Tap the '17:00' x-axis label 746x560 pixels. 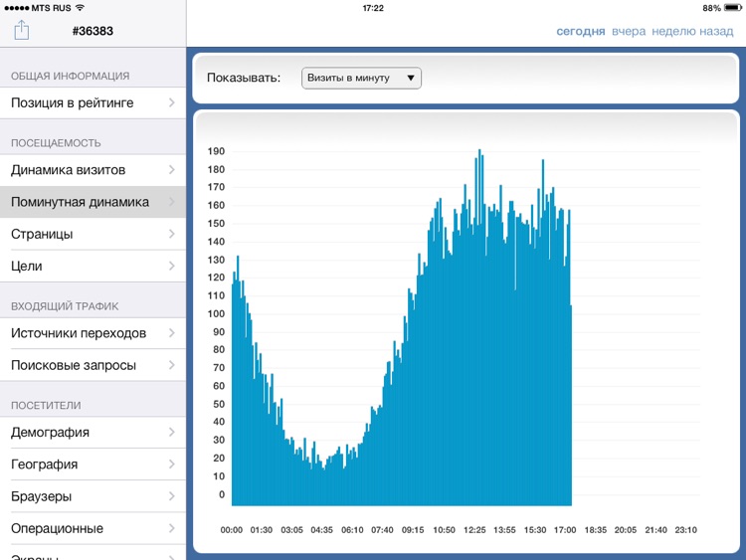[x=565, y=530]
